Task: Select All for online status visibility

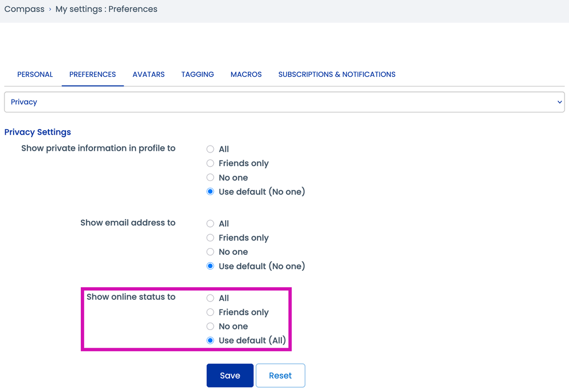Action: 210,298
